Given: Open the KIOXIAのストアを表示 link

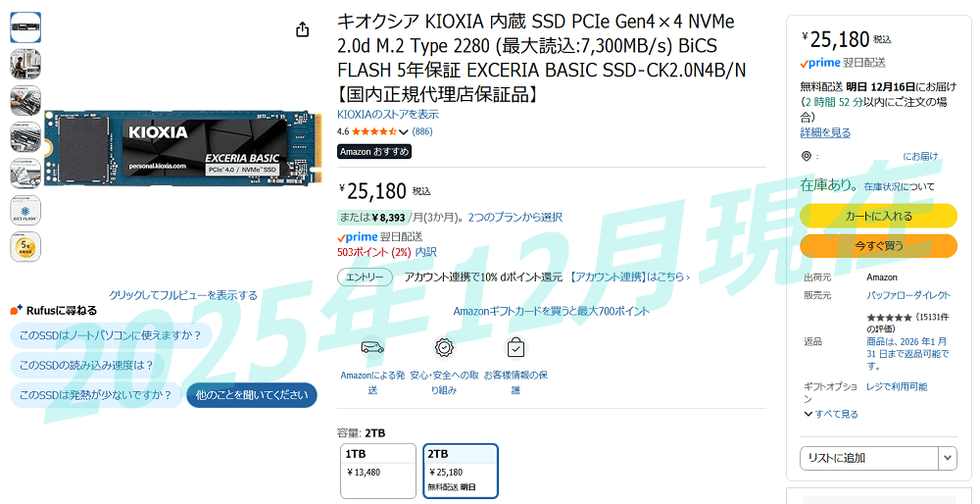Looking at the screenshot, I should tap(387, 115).
